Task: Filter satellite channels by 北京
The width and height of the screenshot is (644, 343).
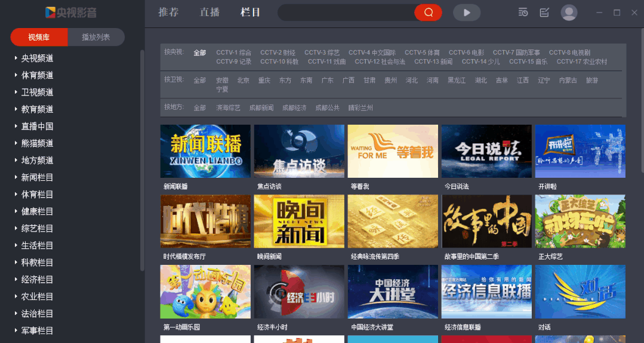Action: (243, 81)
